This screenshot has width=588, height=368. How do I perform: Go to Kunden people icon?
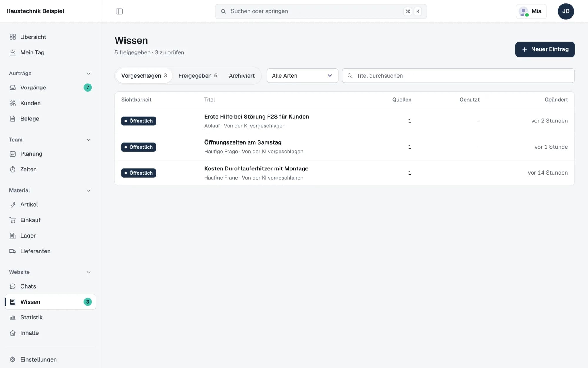click(x=13, y=103)
